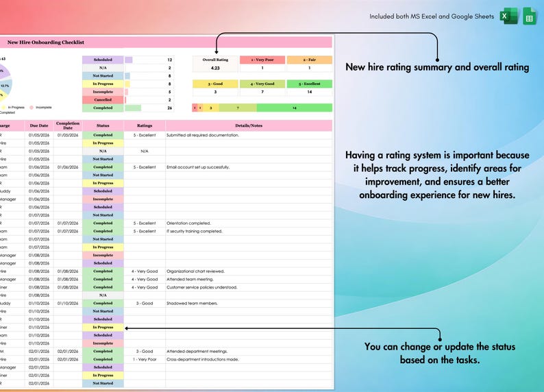Select the 'Completion Date' column header
This screenshot has width=544, height=392.
pyautogui.click(x=68, y=125)
